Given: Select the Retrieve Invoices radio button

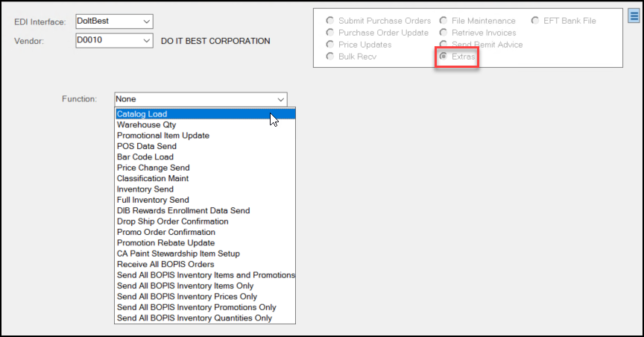Looking at the screenshot, I should coord(444,33).
